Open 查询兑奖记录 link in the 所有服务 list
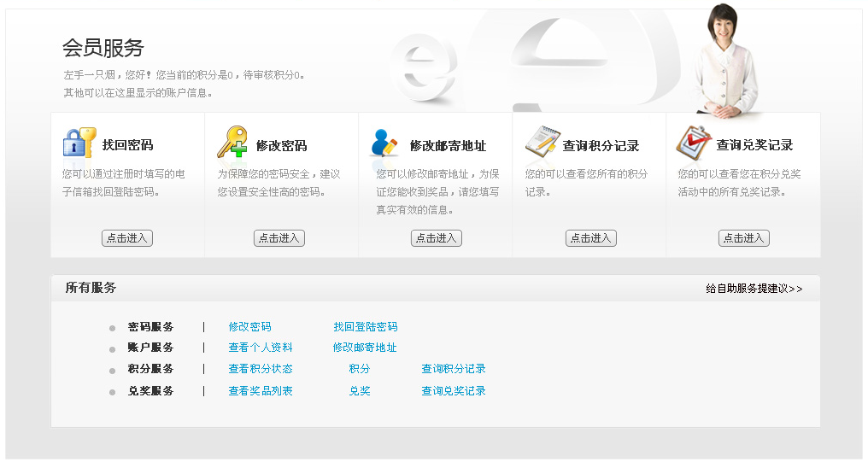The width and height of the screenshot is (868, 462). tap(453, 391)
